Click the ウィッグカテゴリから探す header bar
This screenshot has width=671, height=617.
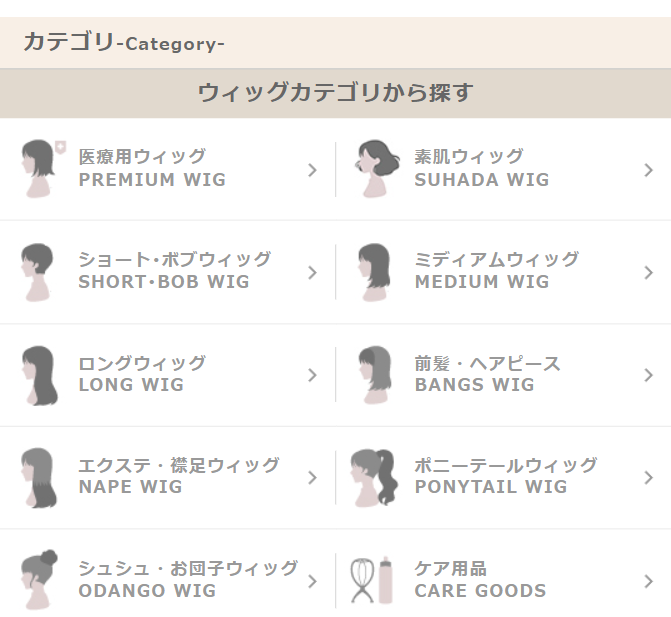pyautogui.click(x=336, y=93)
